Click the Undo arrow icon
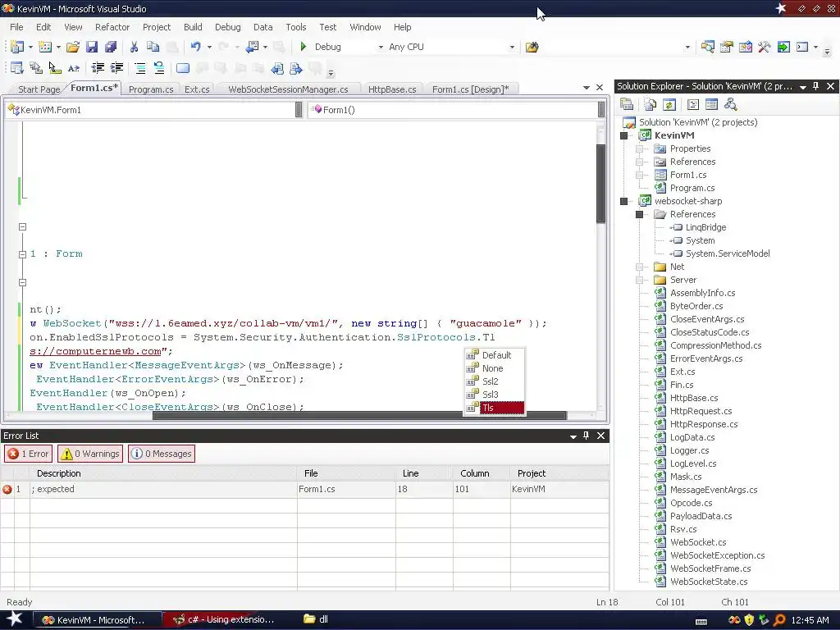840x630 pixels. coord(195,47)
